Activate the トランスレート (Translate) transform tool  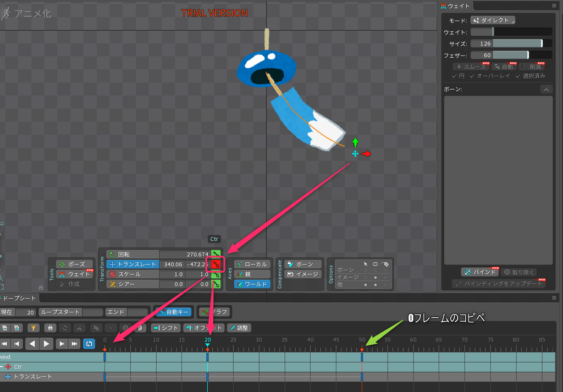click(x=133, y=264)
